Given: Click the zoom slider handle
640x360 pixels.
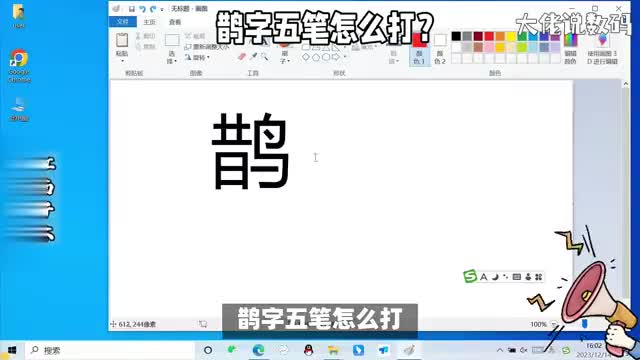Looking at the screenshot, I should tap(584, 324).
